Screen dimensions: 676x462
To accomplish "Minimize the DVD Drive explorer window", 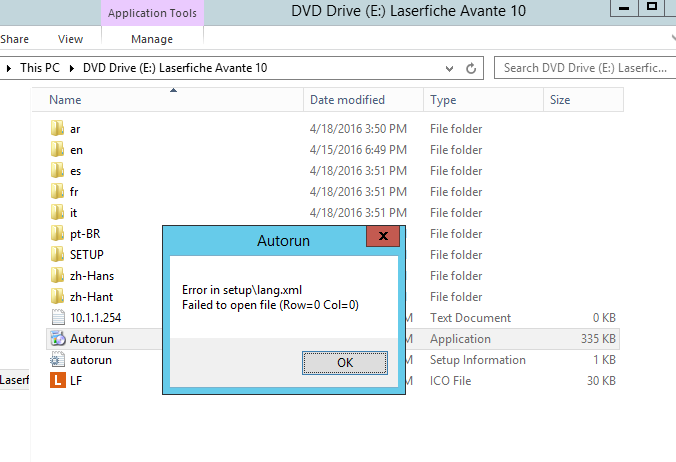I will pyautogui.click(x=623, y=8).
